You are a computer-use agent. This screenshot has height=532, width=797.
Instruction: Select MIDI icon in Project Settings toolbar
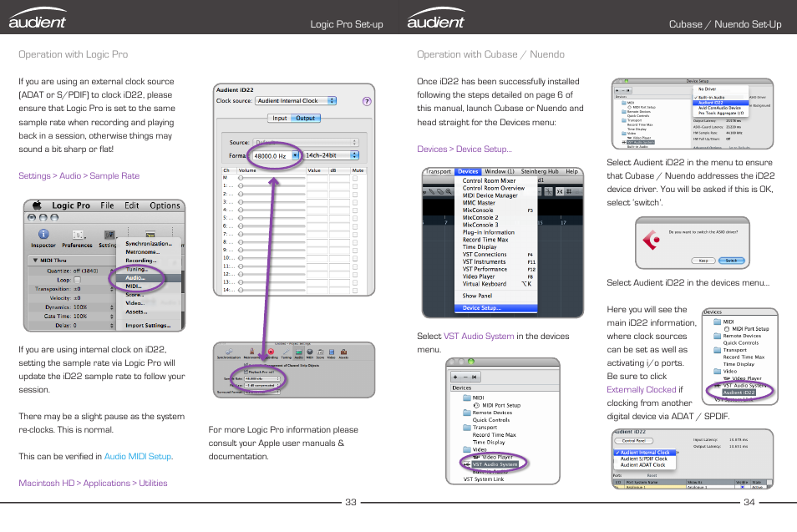pos(310,352)
